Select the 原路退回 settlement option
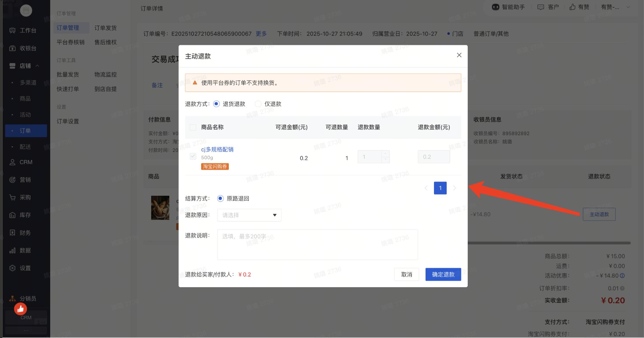 220,198
